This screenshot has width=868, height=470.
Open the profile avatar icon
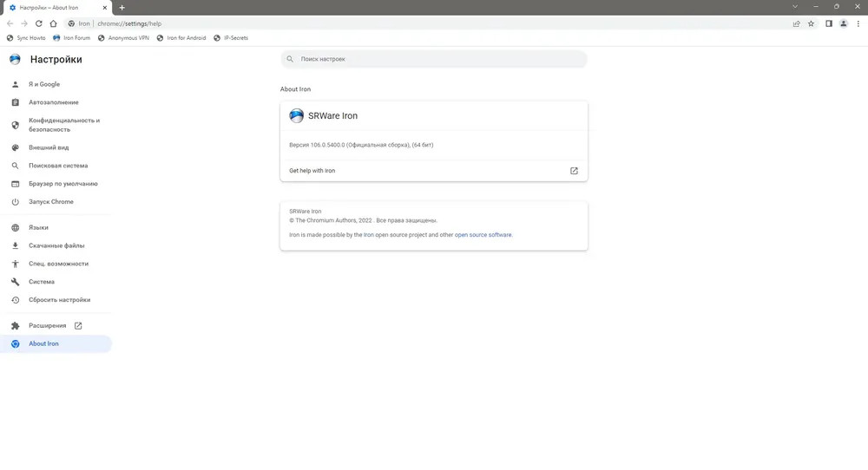click(843, 23)
